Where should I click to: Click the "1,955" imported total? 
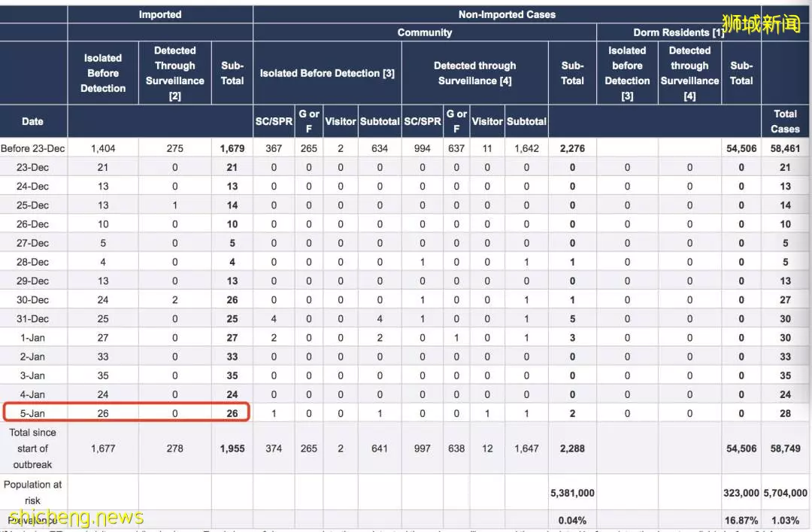232,448
